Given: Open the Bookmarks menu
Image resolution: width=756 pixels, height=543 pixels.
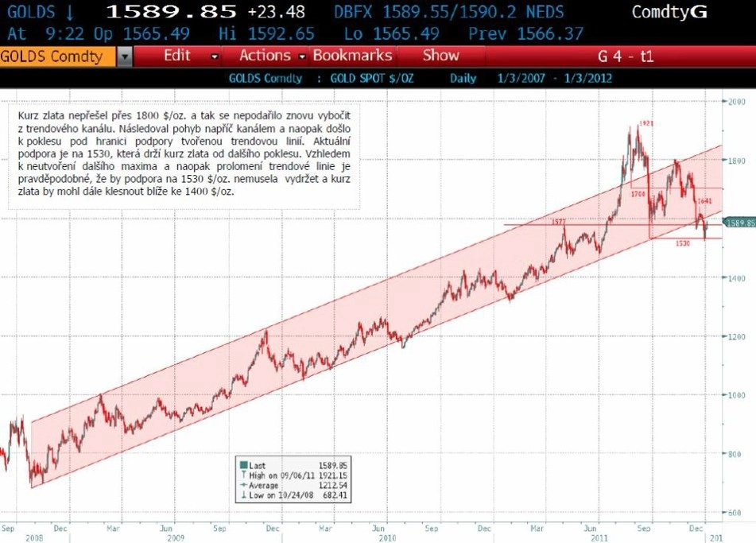Looking at the screenshot, I should click(x=352, y=56).
